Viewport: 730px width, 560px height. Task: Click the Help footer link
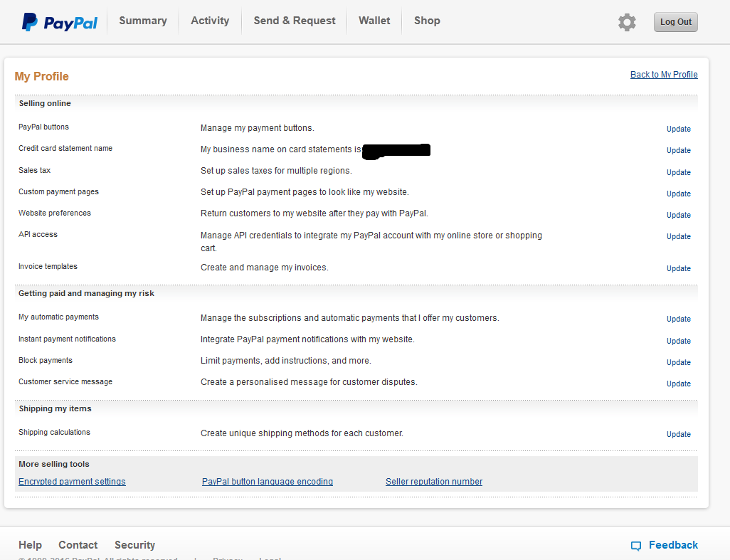tap(31, 545)
